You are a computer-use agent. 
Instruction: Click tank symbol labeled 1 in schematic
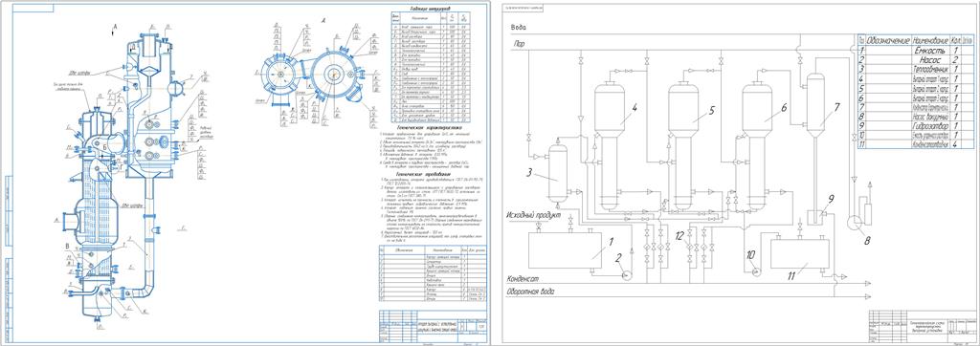[566, 249]
